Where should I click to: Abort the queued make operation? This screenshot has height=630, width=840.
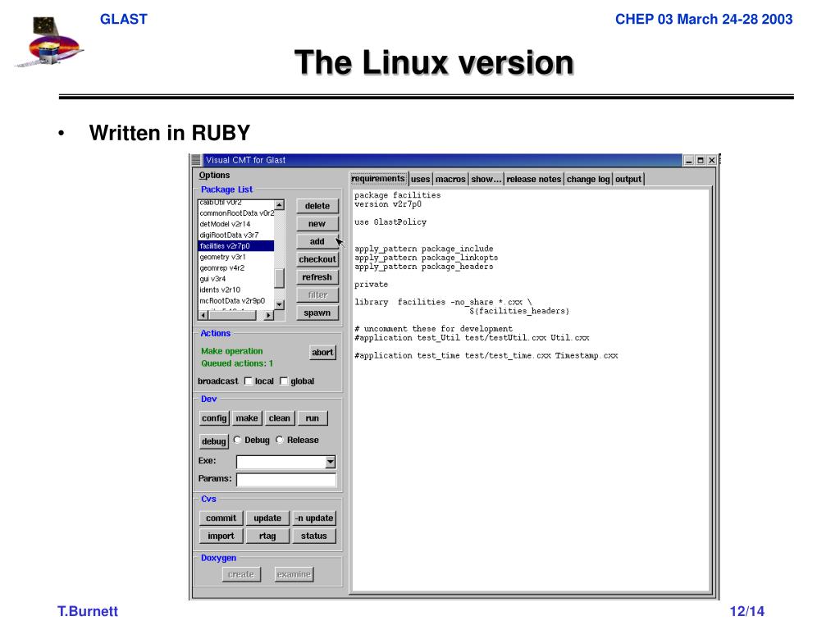(x=322, y=352)
